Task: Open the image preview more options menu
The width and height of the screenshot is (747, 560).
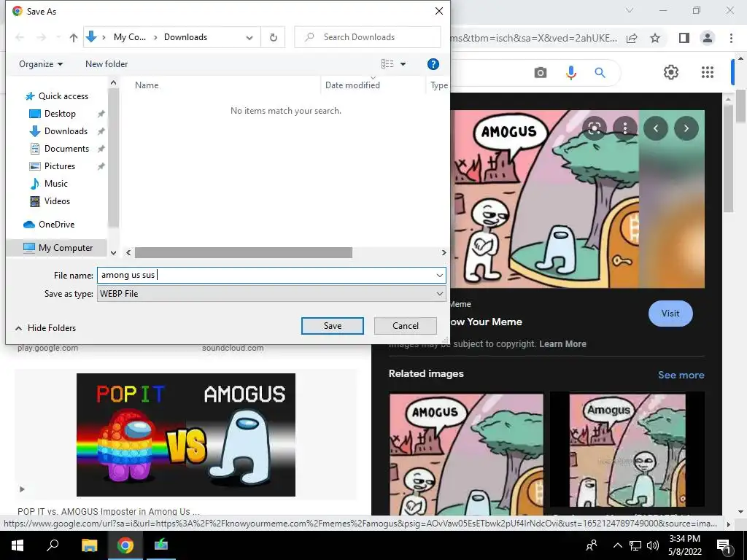Action: coord(625,128)
